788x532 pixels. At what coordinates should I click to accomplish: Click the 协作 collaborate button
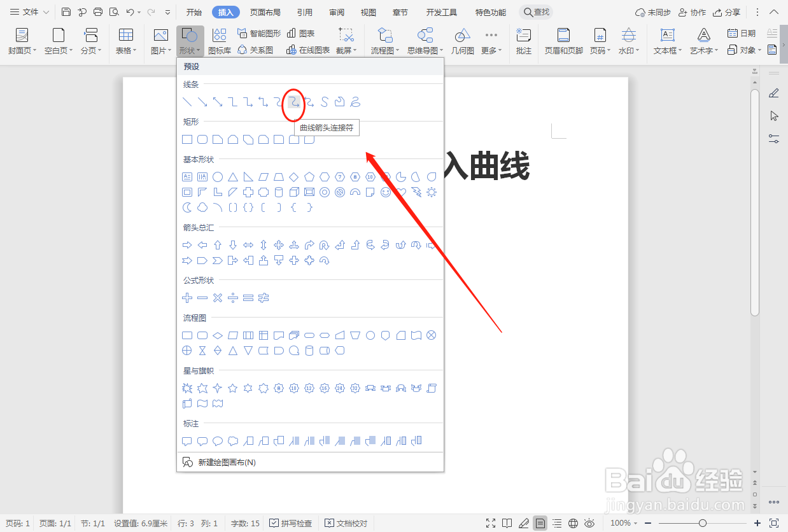pyautogui.click(x=692, y=12)
